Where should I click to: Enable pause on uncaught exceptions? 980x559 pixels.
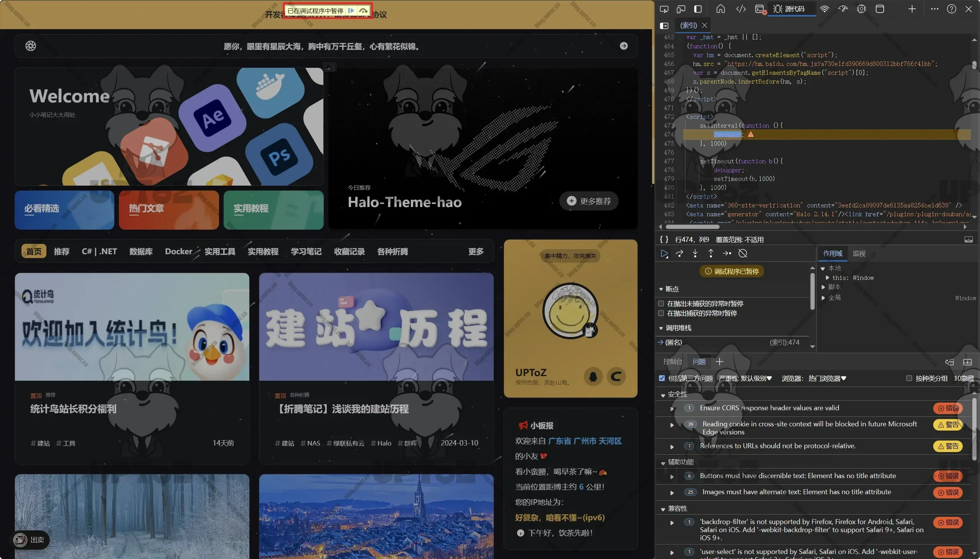tap(661, 303)
